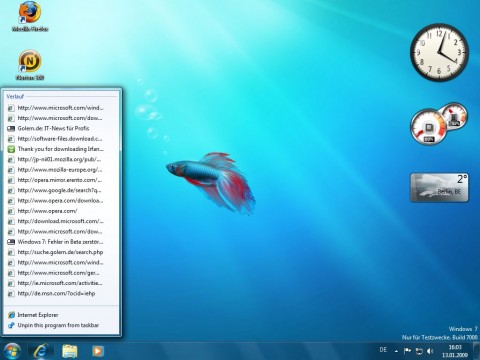This screenshot has width=480, height=360.
Task: Open the www.opera.com/downloa... history entry
Action: pos(61,201)
